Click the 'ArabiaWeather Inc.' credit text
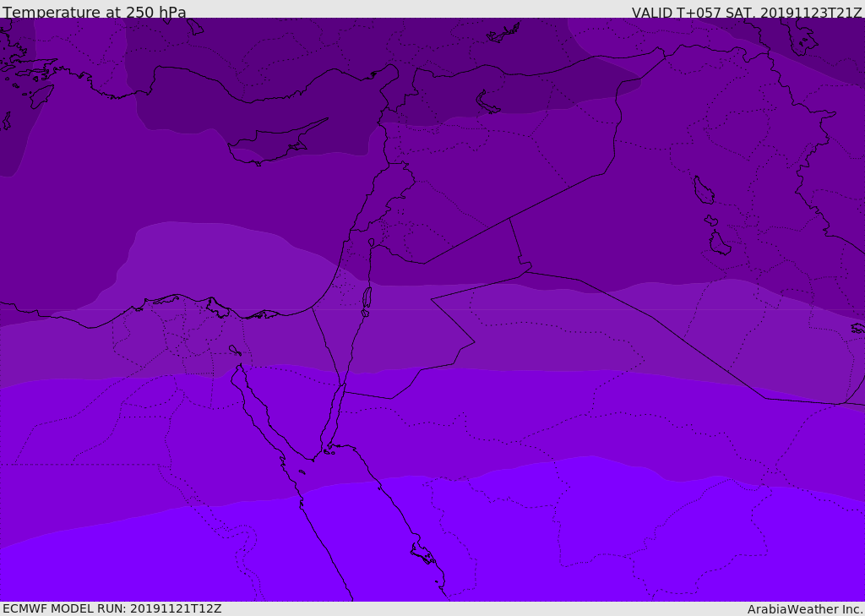 pos(805,609)
